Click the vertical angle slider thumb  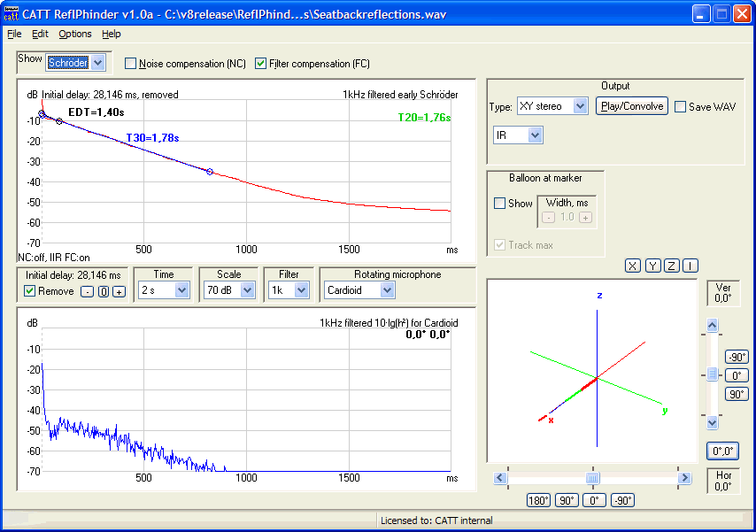tap(712, 374)
